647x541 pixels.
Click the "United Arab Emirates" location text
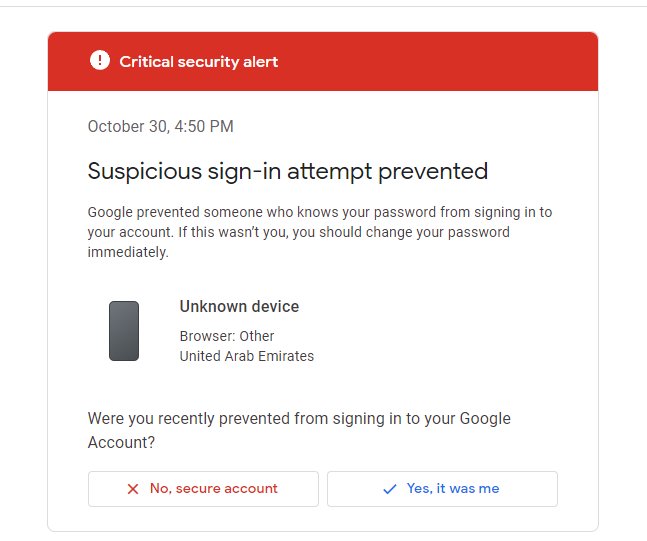(x=247, y=356)
